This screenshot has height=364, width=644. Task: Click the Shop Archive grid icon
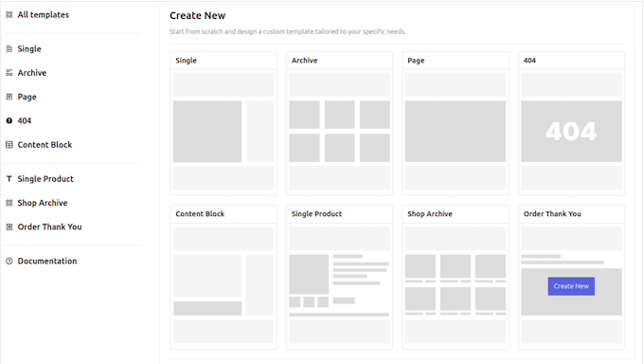click(x=9, y=203)
